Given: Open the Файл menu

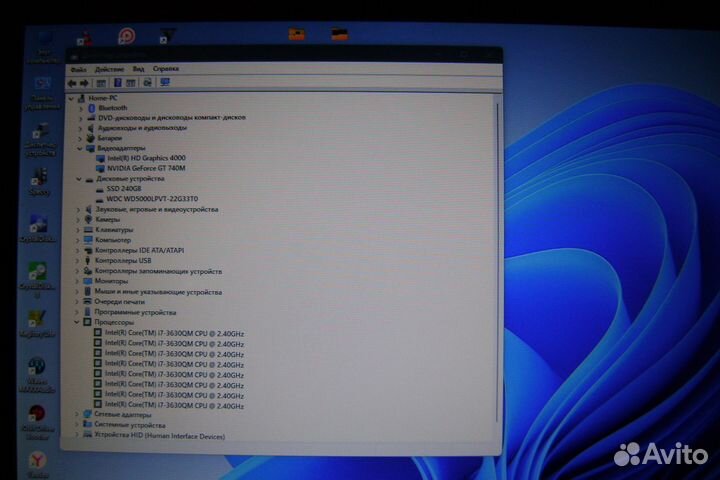Looking at the screenshot, I should 79,70.
